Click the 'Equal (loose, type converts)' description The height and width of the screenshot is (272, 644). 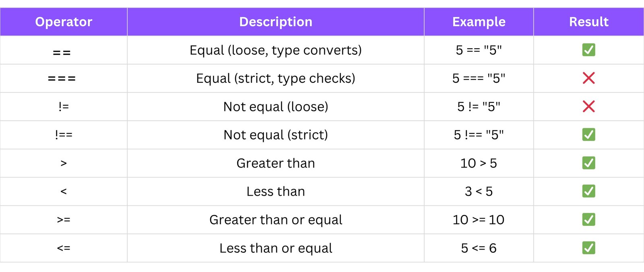(x=276, y=50)
